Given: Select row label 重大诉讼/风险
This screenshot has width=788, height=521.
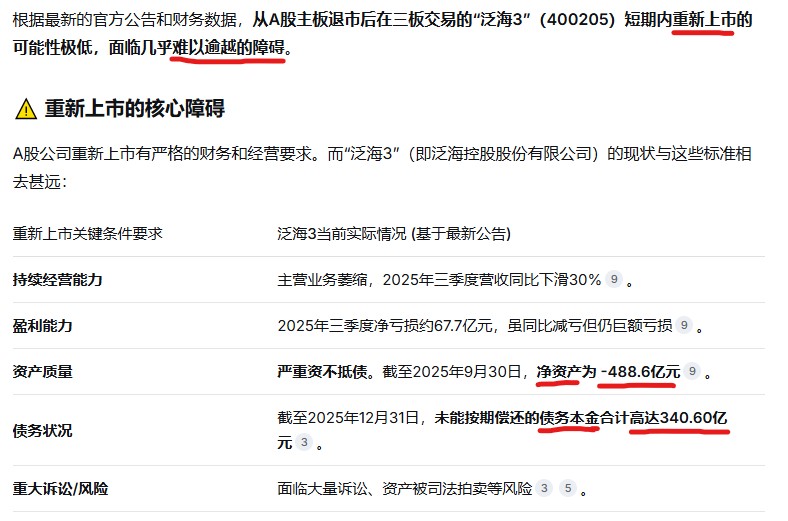Looking at the screenshot, I should (x=60, y=488).
